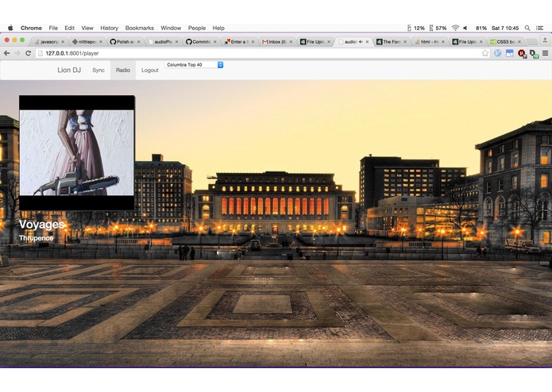552x392 pixels.
Task: Select the Radio nav item
Action: (x=123, y=70)
